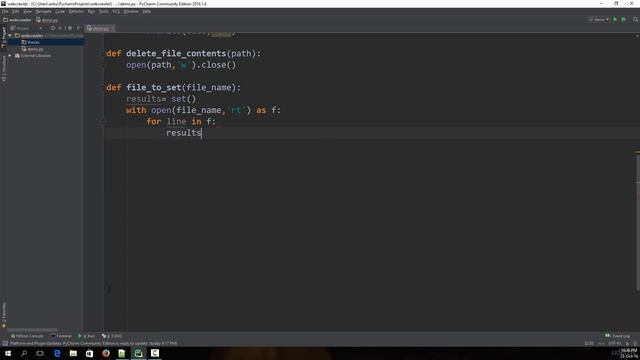Place the cursor after the 'results' text on the current line
The image size is (640, 360).
pos(202,133)
